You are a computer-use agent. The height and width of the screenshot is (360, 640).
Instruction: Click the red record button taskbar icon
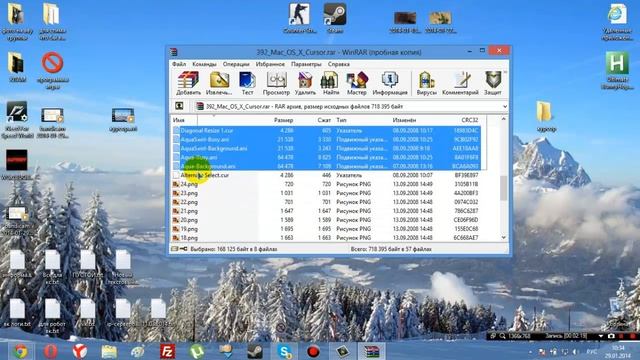coord(313,351)
